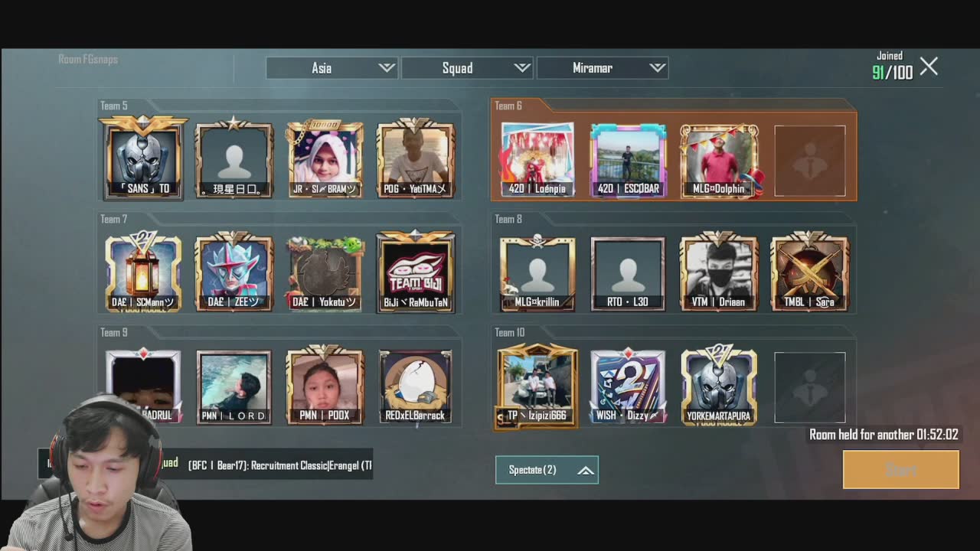Expand the Spectate (2) list
Screen dimensions: 980x551
pos(547,470)
